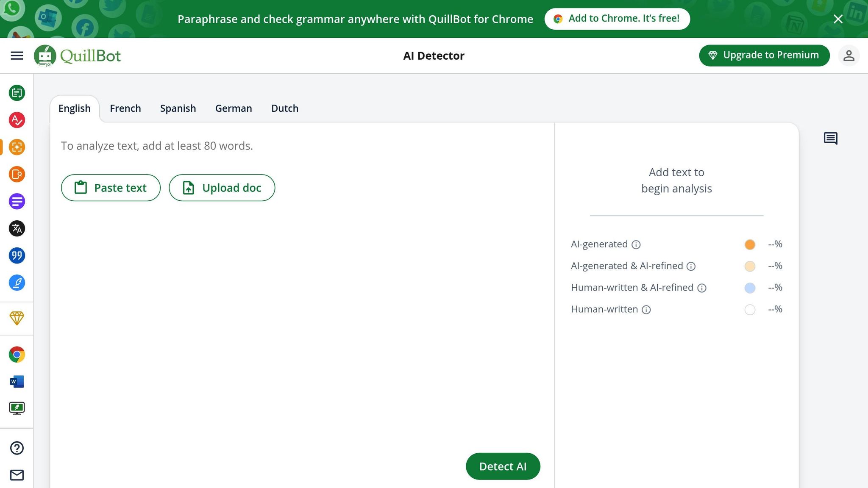Viewport: 868px width, 488px height.
Task: Open the Translator sidebar icon
Action: tap(17, 228)
